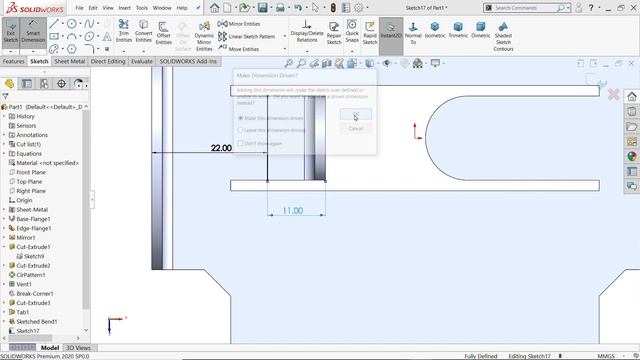
Task: Click Move Entities command
Action: (x=239, y=49)
